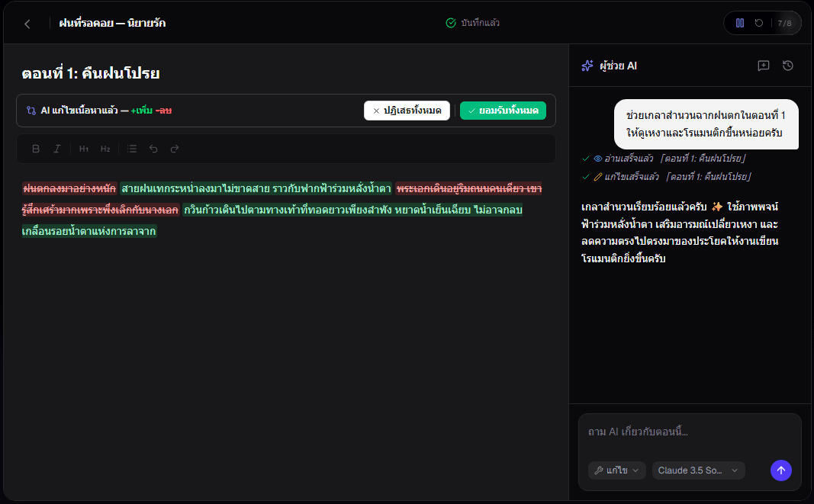Toggle bullet list formatting
The width and height of the screenshot is (814, 504).
click(132, 149)
